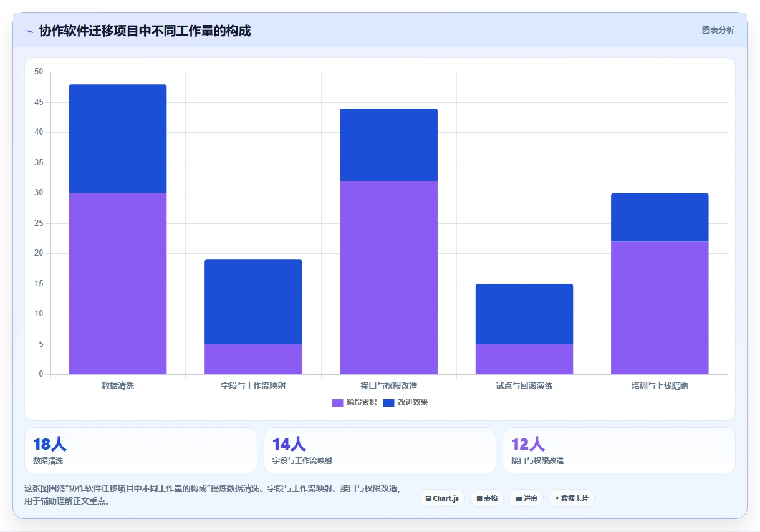Click the purple bar segment for 数据清洗
The height and width of the screenshot is (532, 760).
click(118, 283)
